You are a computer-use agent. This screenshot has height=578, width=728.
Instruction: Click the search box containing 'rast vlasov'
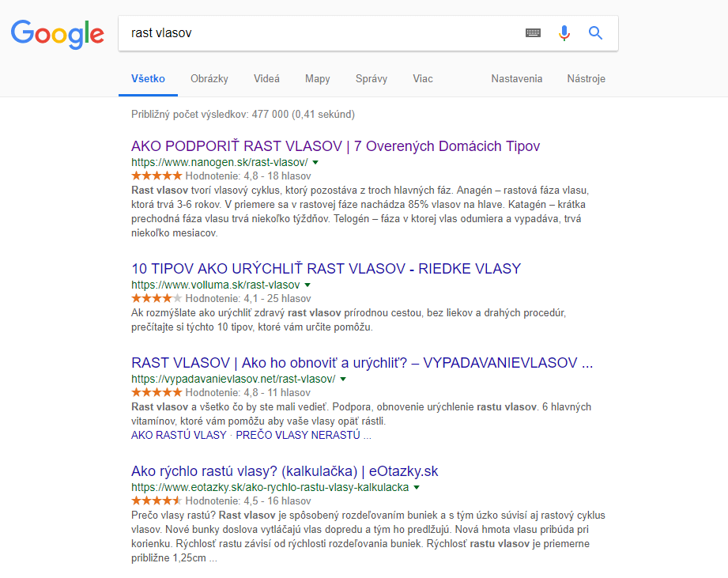pyautogui.click(x=316, y=33)
